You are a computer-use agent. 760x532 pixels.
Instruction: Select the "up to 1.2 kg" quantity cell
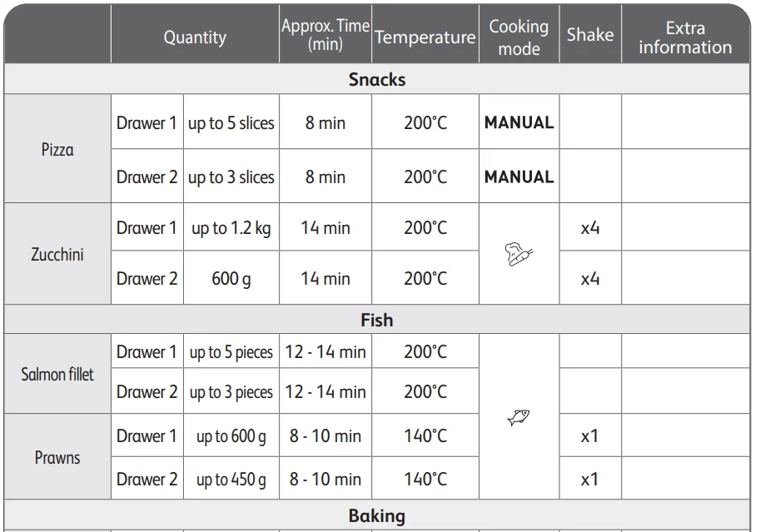click(231, 228)
